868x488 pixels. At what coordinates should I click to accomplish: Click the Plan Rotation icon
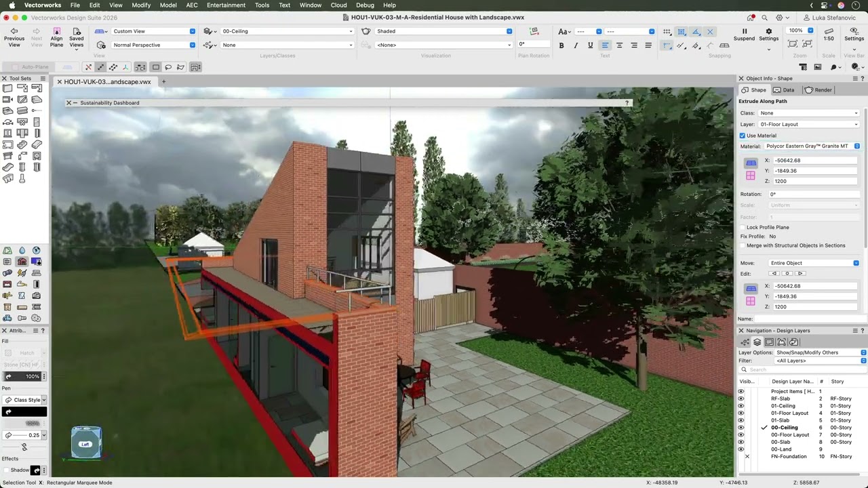(x=534, y=31)
